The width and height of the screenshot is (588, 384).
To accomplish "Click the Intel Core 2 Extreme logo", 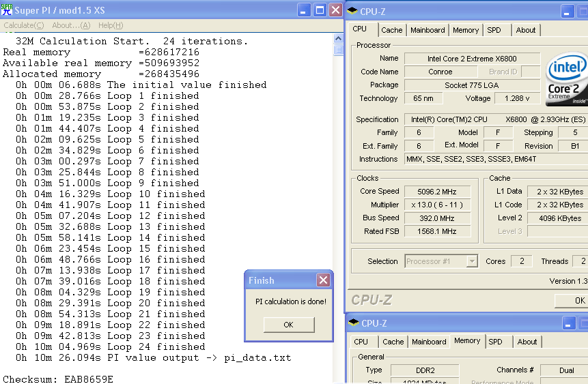I will coord(567,78).
